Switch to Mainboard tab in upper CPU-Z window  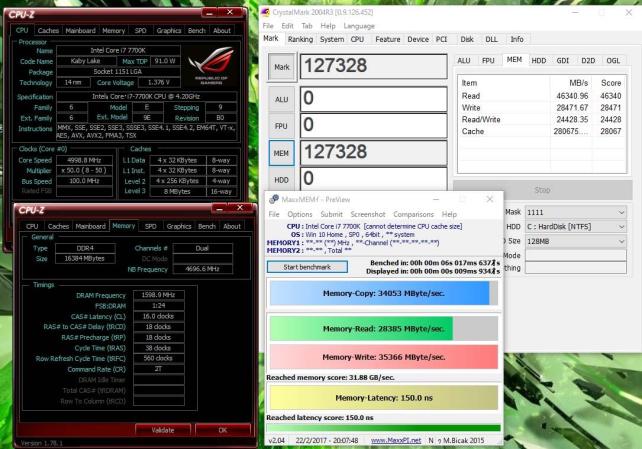click(81, 31)
